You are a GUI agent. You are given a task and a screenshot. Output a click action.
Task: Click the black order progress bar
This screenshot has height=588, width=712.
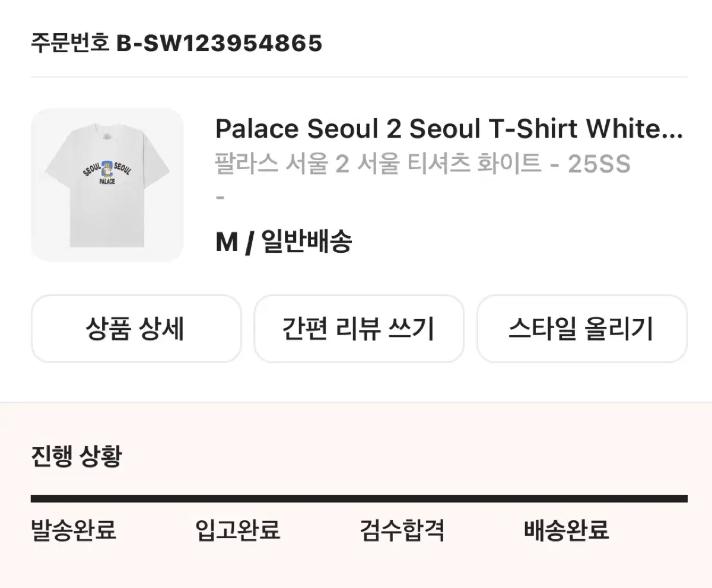tap(359, 499)
